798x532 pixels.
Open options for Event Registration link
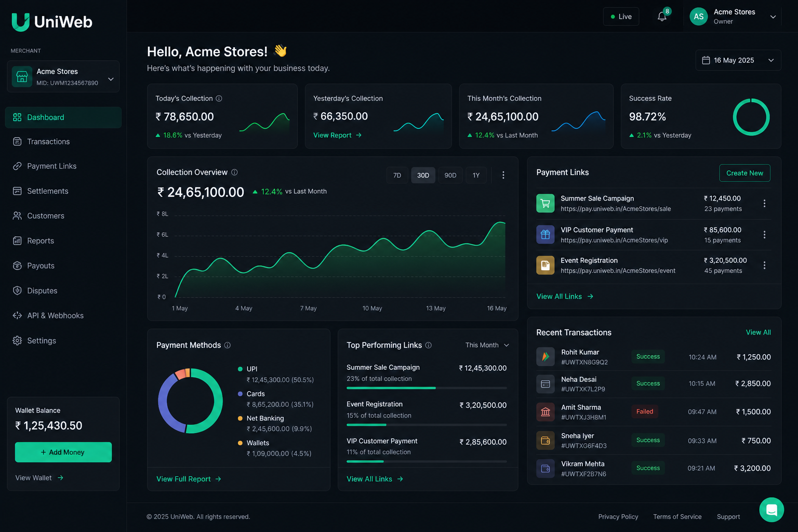[764, 265]
